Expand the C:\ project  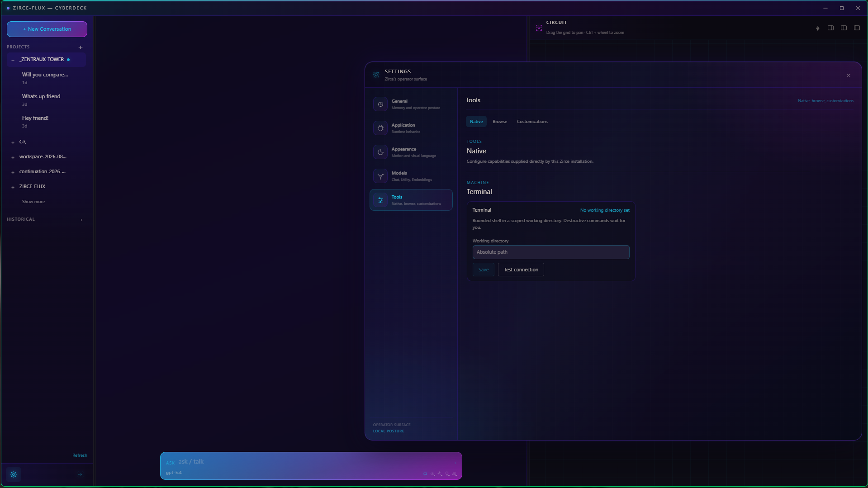(x=13, y=142)
